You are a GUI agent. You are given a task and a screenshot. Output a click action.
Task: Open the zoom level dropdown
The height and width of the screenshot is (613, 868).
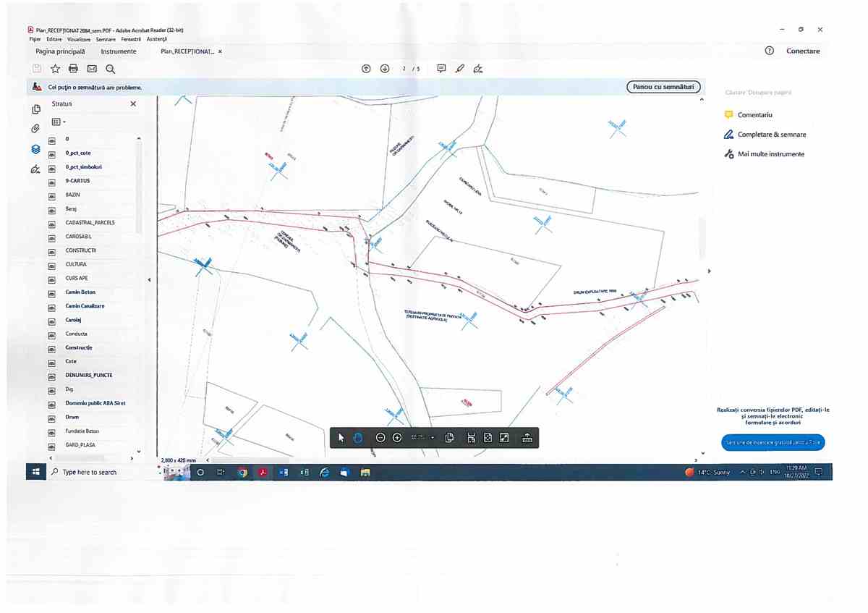click(433, 438)
